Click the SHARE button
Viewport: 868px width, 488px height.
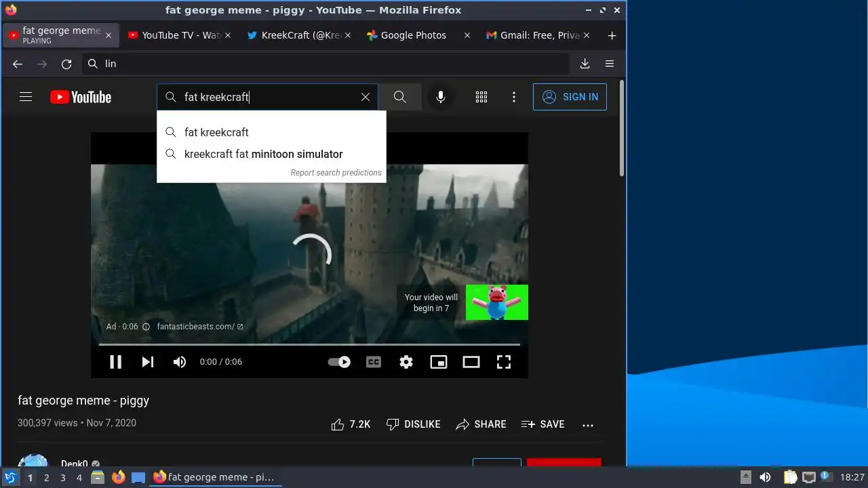pyautogui.click(x=481, y=424)
